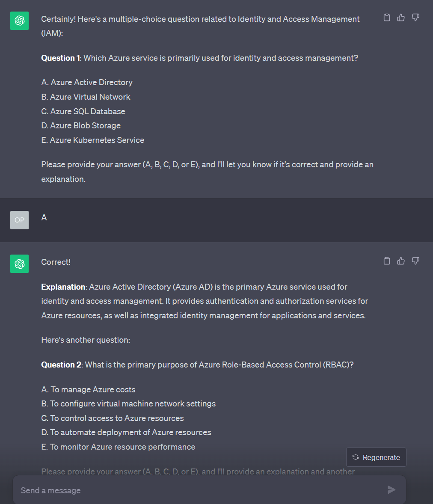Focus the 'Send a message' input field
Viewport: 433px width, 504px height.
click(197, 490)
